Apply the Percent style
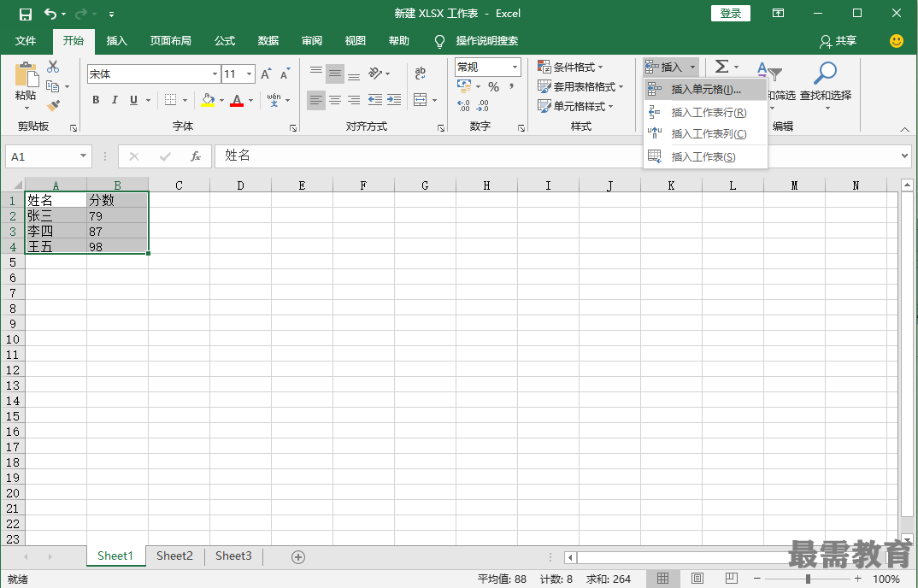918x588 pixels. click(x=493, y=87)
